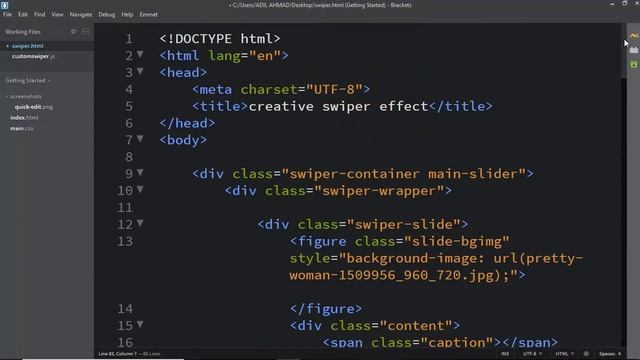Open the HTML language mode dropdown
Image resolution: width=640 pixels, height=360 pixels.
pyautogui.click(x=564, y=354)
